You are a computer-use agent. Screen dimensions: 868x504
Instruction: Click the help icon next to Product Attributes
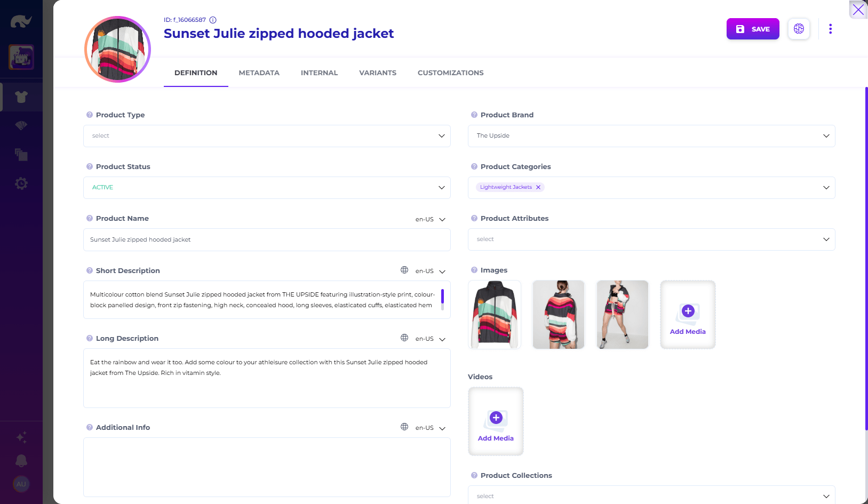pyautogui.click(x=474, y=218)
